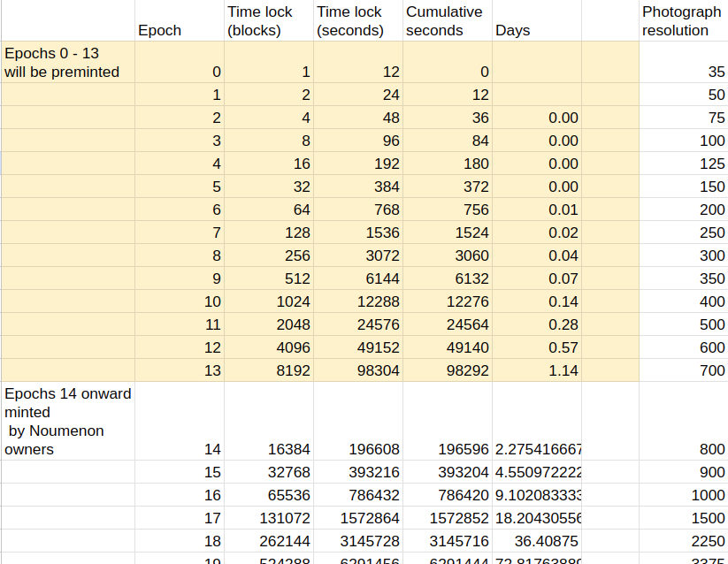Select the Time lock (seconds) header cell
This screenshot has width=728, height=564.
point(357,21)
